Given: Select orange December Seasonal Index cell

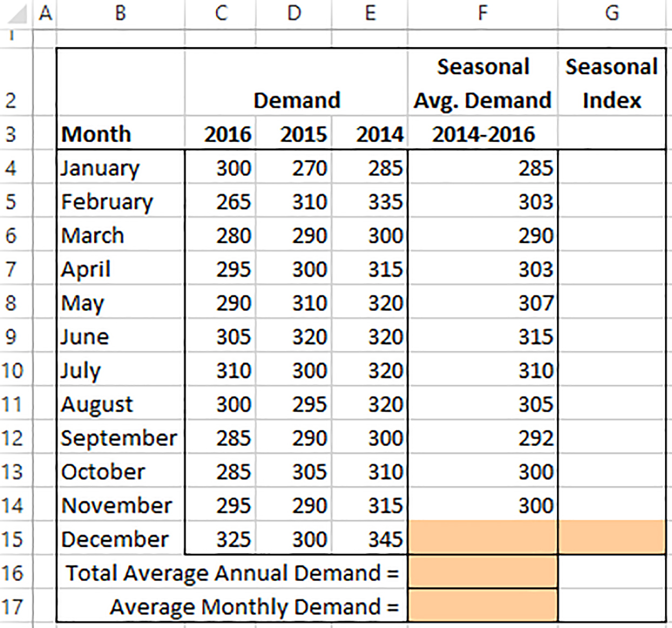Looking at the screenshot, I should [611, 538].
